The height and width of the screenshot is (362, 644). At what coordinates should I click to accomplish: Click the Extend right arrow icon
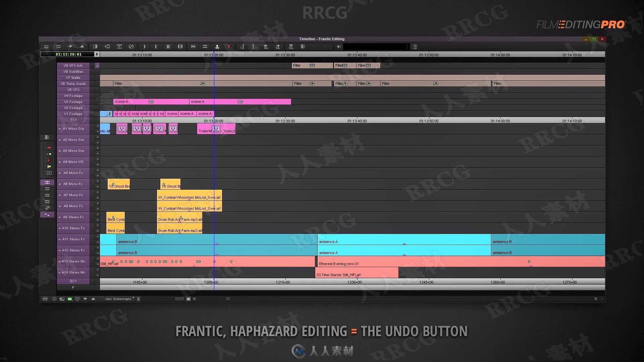click(278, 47)
